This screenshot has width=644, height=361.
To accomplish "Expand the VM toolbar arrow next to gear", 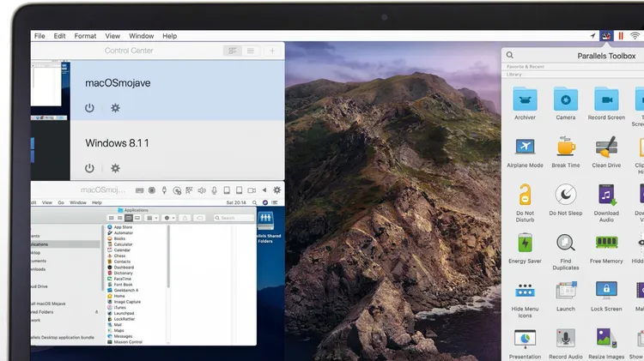I will coord(266,190).
